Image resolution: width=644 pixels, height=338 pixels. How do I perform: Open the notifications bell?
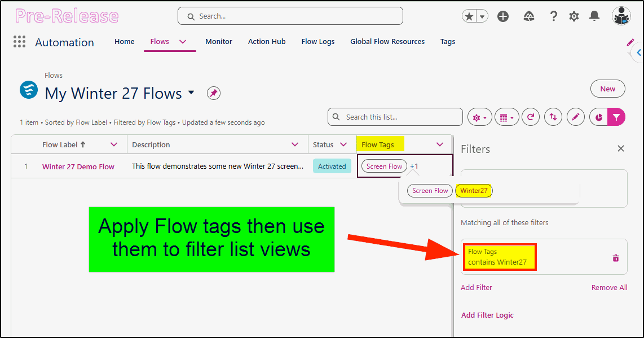point(594,16)
